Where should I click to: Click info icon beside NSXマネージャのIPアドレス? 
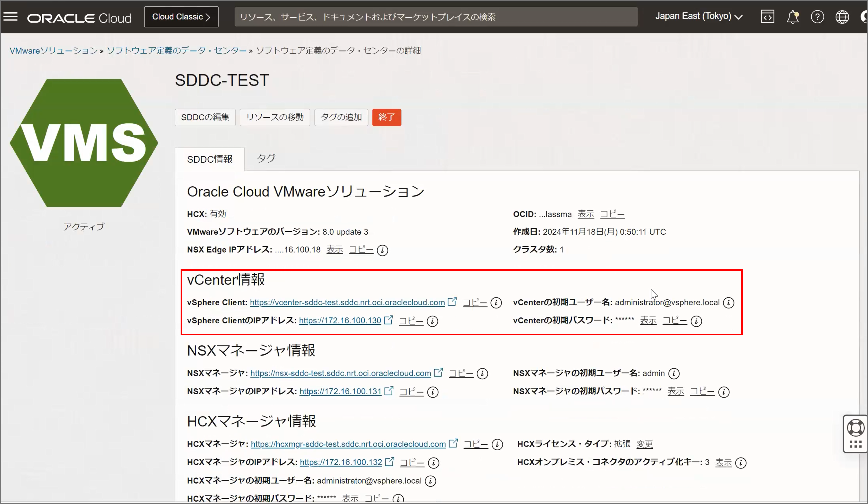click(x=433, y=392)
